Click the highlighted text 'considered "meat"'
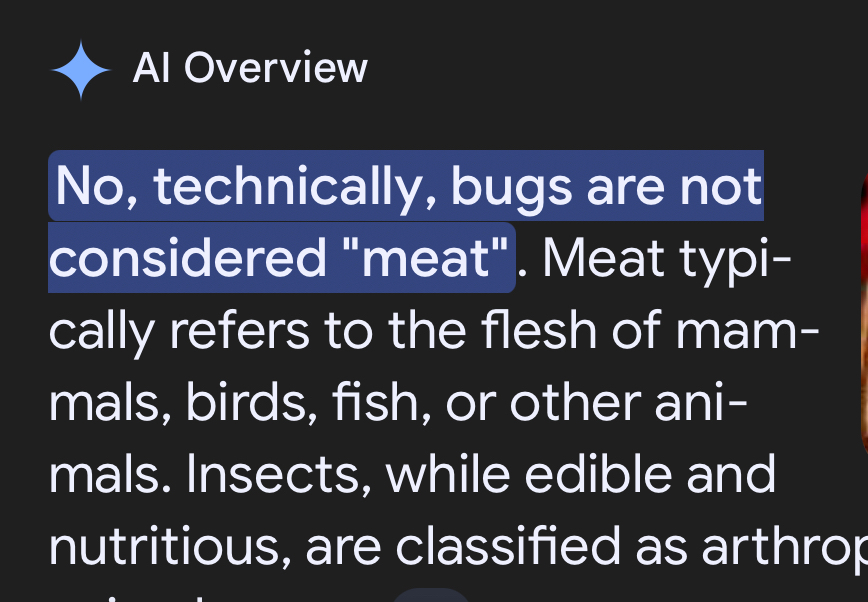 click(x=281, y=259)
